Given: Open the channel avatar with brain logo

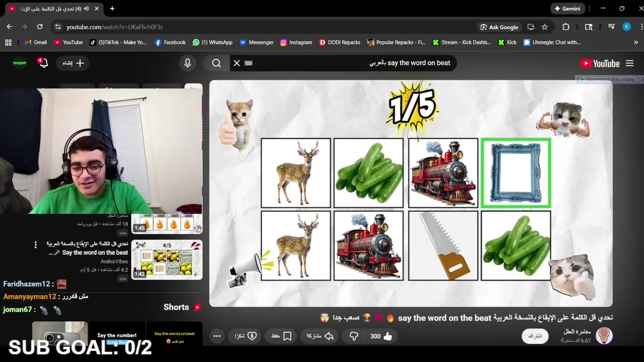Looking at the screenshot, I should coord(604,336).
